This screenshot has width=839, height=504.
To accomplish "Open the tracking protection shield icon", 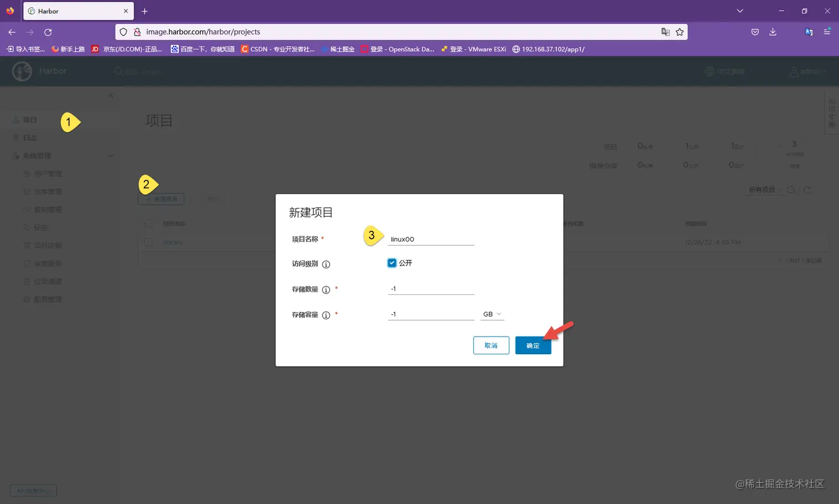I will click(x=124, y=32).
